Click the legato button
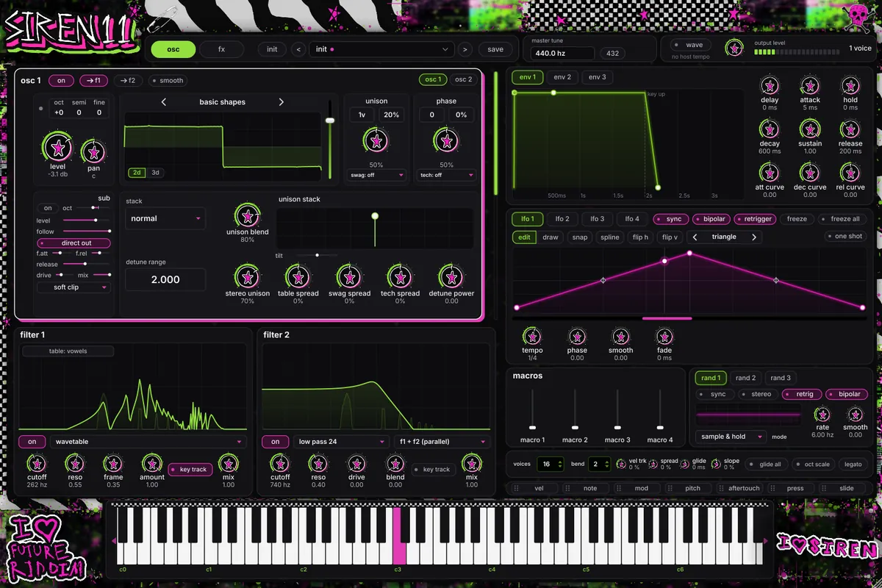Image resolution: width=882 pixels, height=588 pixels. (x=853, y=465)
